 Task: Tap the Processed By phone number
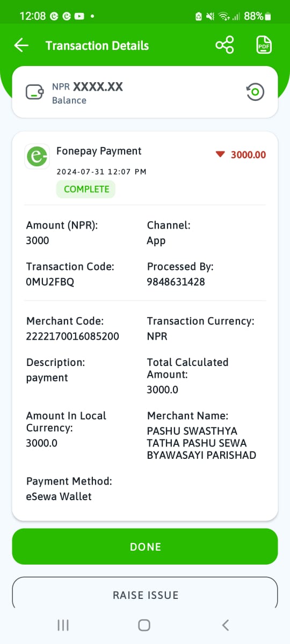pyautogui.click(x=176, y=282)
